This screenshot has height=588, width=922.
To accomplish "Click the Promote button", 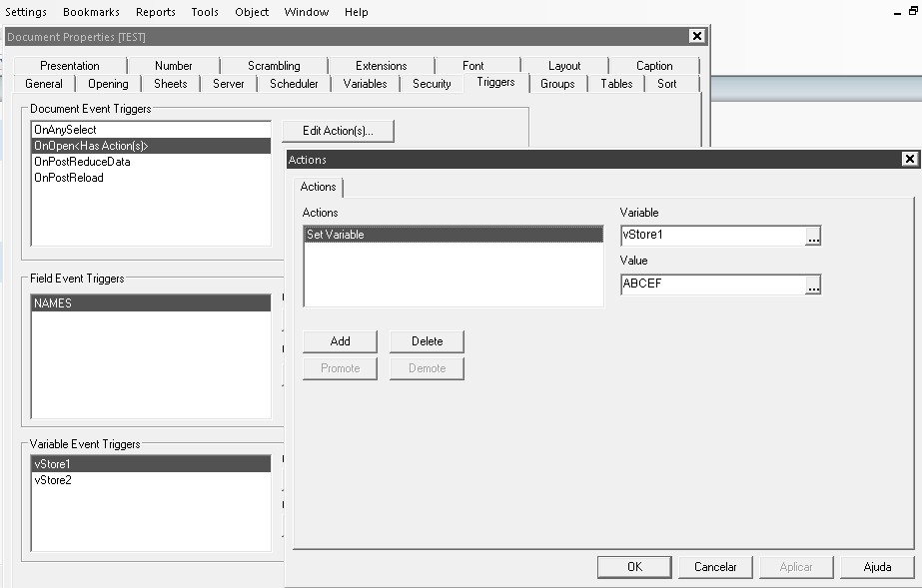I will coord(340,368).
